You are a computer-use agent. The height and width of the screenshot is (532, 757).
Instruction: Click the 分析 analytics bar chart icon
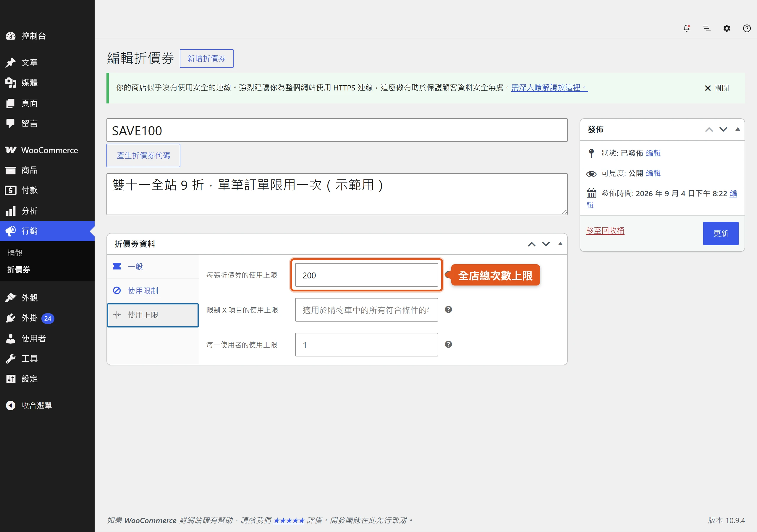11,211
